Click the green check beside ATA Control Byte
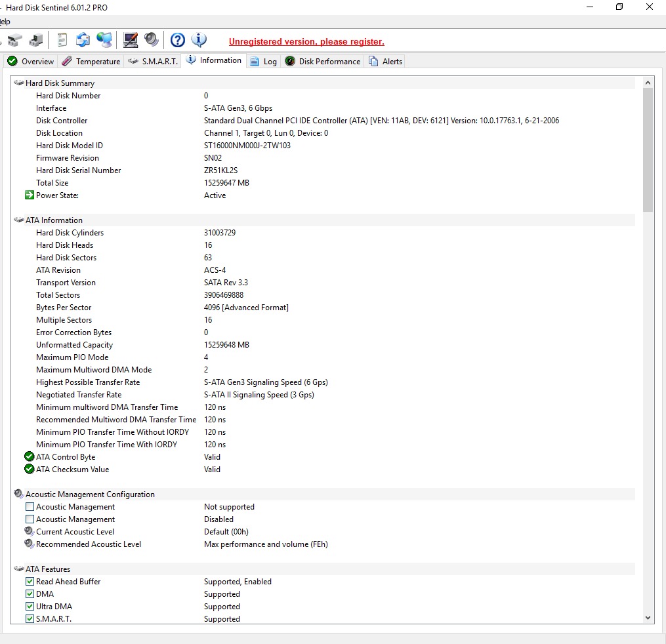The width and height of the screenshot is (666, 644). [30, 456]
